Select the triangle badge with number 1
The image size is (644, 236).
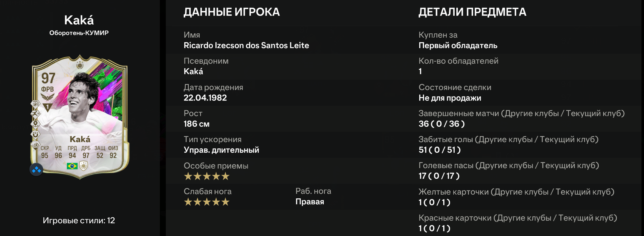(x=48, y=107)
